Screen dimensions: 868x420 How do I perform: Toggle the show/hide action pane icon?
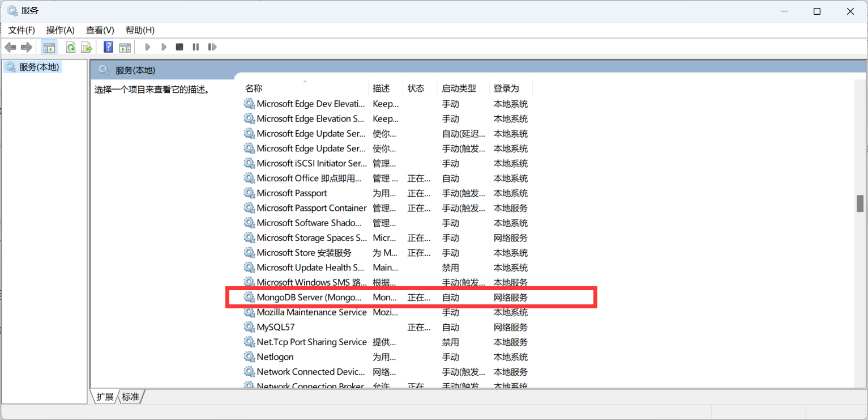(x=125, y=47)
